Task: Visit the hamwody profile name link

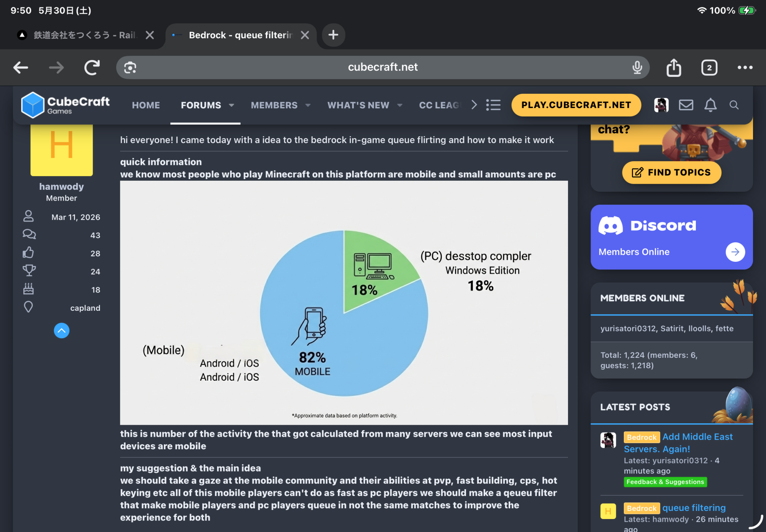Action: [x=62, y=186]
